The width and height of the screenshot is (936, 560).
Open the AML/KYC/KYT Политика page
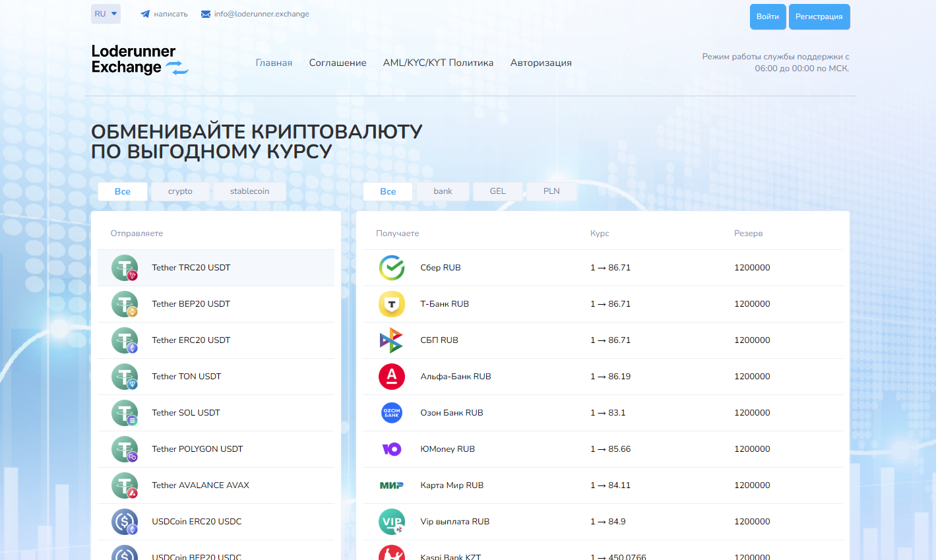pos(438,63)
